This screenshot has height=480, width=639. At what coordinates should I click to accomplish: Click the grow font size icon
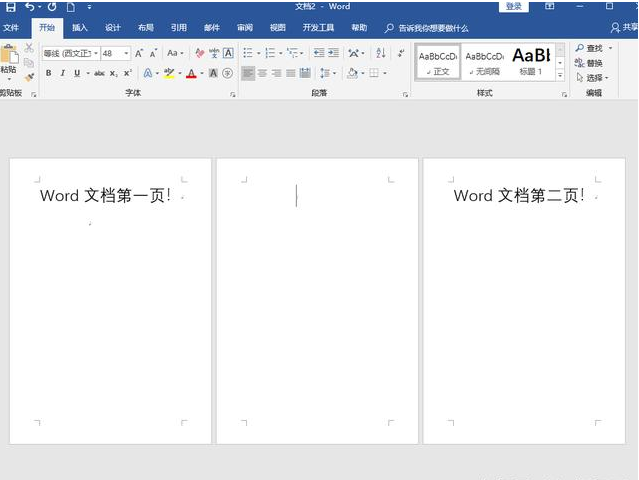(139, 53)
